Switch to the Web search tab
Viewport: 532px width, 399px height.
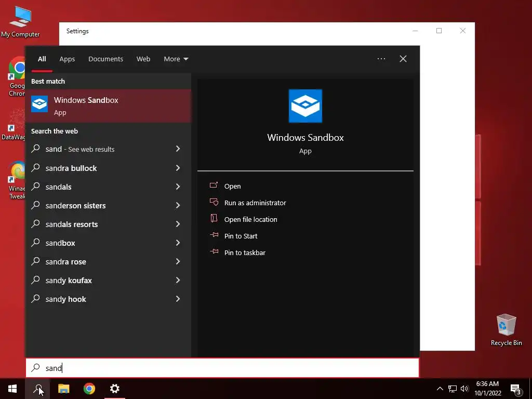click(x=143, y=59)
